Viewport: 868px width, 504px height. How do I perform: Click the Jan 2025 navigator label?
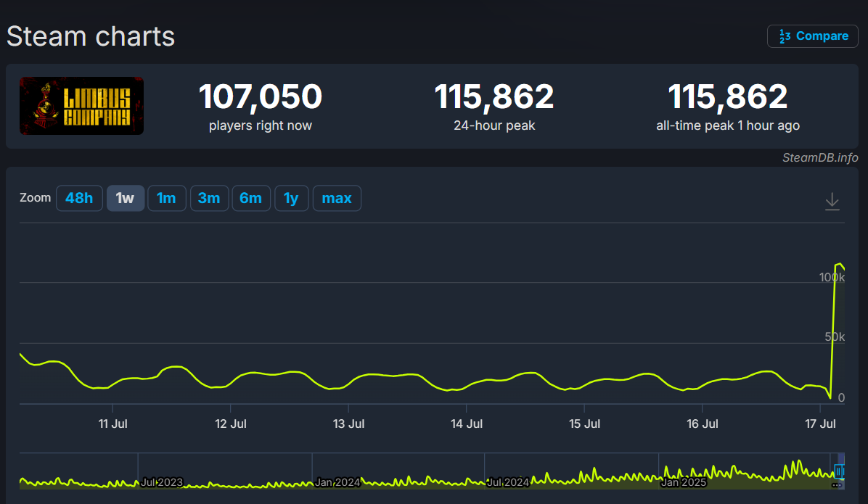pyautogui.click(x=684, y=482)
